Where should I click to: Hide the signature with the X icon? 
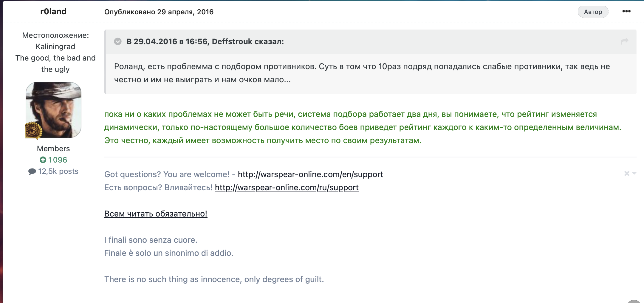coord(627,173)
